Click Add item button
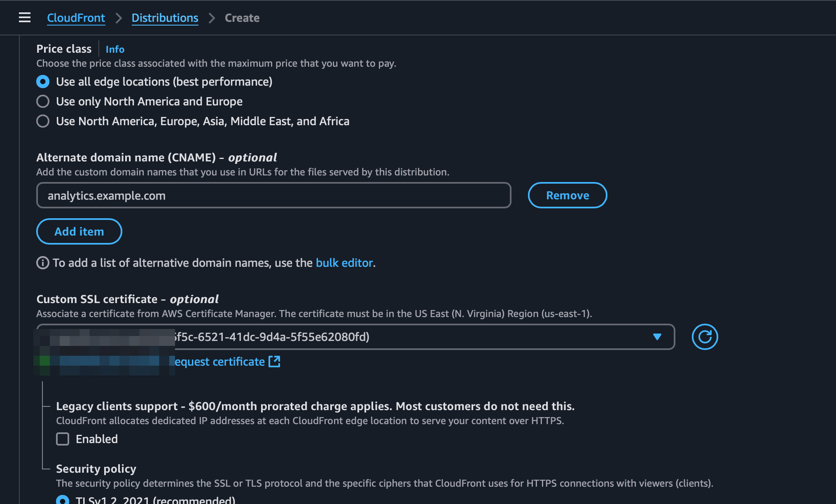This screenshot has height=504, width=836. [79, 231]
